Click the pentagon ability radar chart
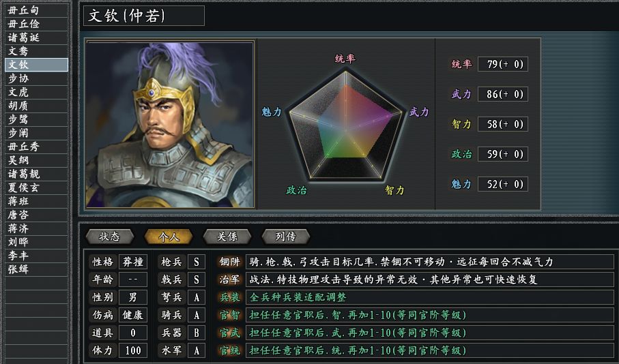 345,124
